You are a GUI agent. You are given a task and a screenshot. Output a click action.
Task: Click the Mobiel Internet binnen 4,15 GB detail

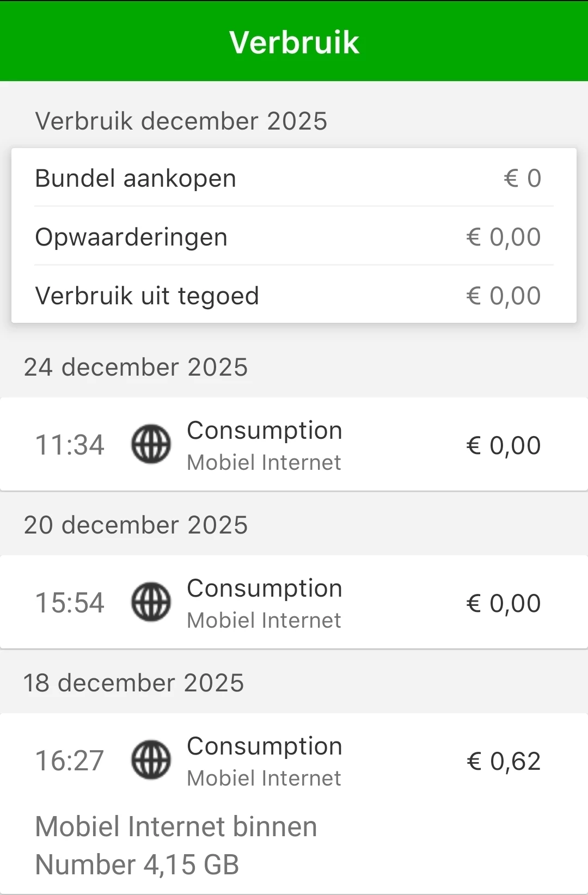[x=176, y=845]
